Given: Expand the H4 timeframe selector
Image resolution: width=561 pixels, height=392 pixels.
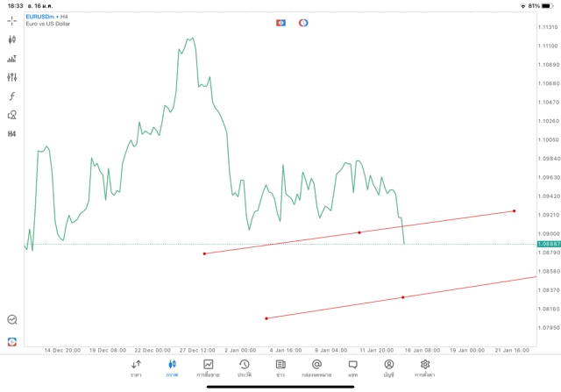Looking at the screenshot, I should (x=12, y=134).
